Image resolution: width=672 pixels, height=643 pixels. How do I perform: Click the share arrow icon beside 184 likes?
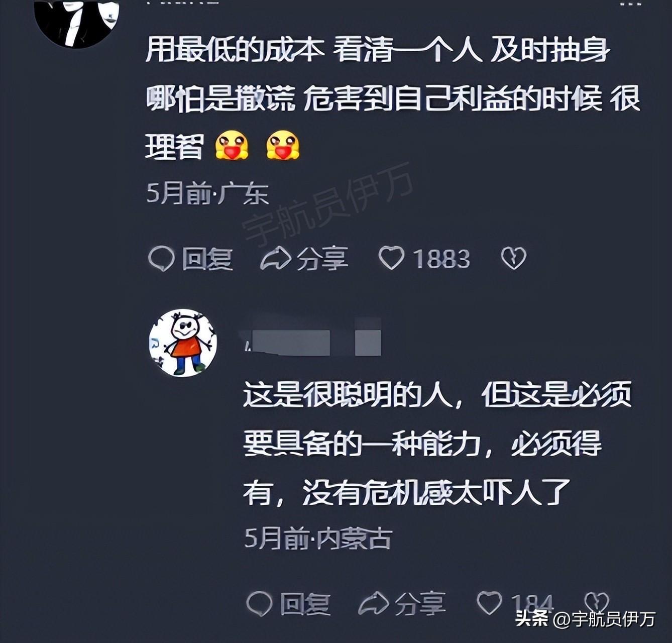pos(374,603)
